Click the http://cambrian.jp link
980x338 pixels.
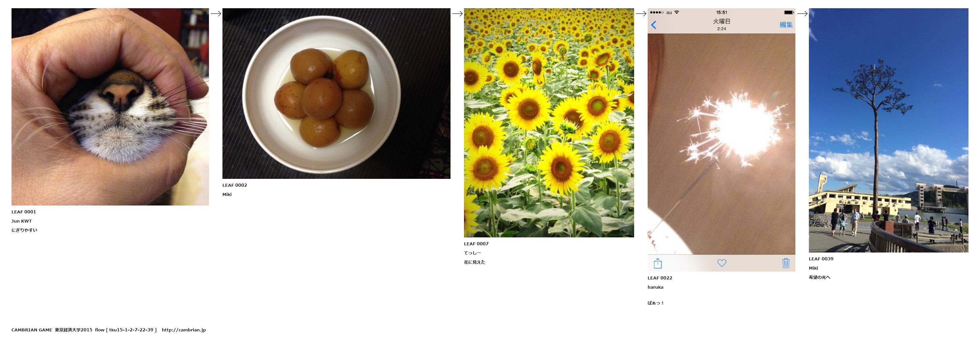[184, 330]
